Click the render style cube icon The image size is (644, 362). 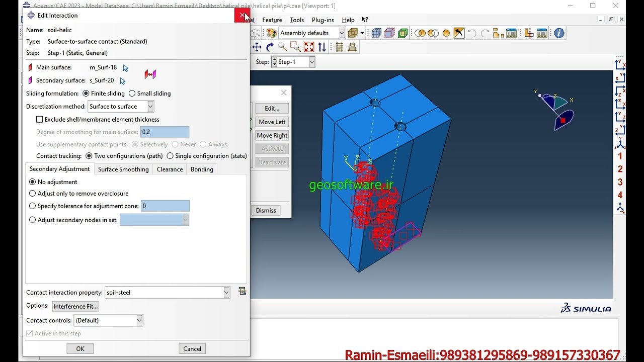click(353, 33)
